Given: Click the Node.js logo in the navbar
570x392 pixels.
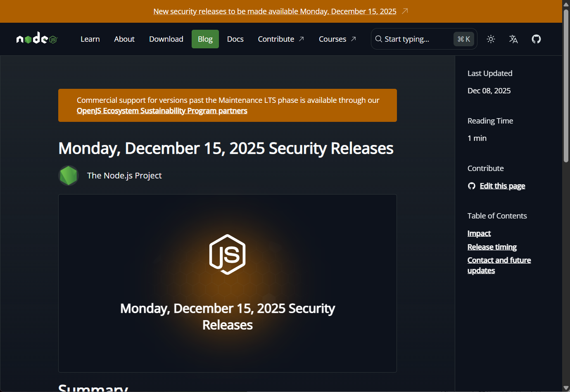Looking at the screenshot, I should [x=36, y=38].
